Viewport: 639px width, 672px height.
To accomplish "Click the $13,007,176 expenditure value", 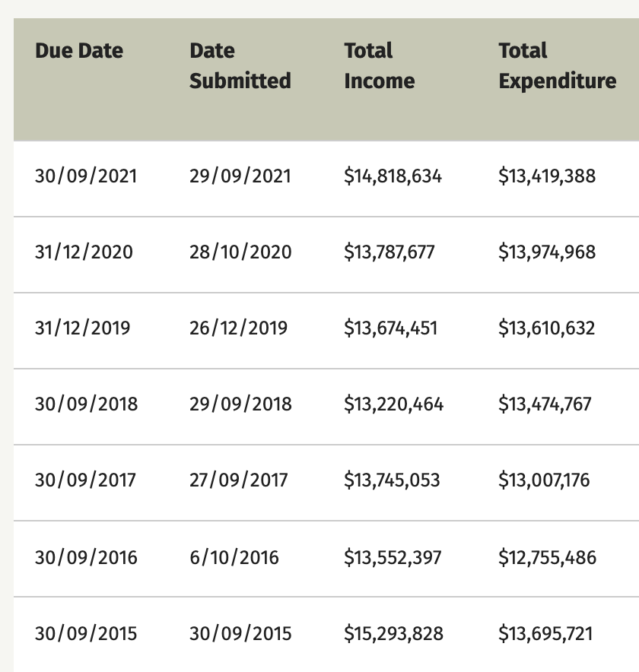I will tap(544, 480).
